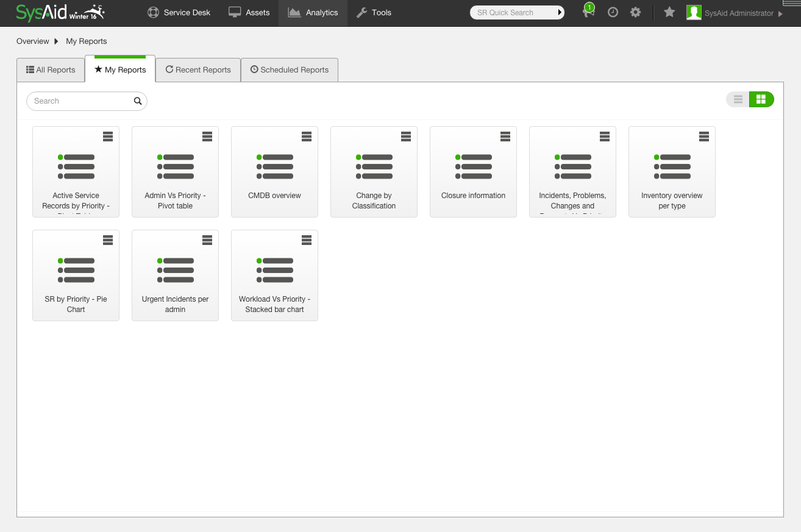
Task: Open the settings gear icon
Action: pyautogui.click(x=635, y=12)
